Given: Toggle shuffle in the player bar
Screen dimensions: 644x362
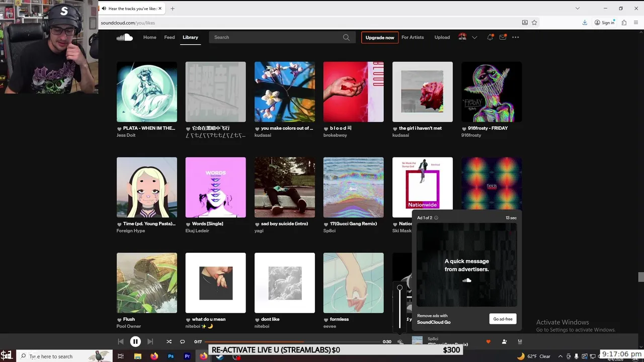Looking at the screenshot, I should click(x=169, y=341).
